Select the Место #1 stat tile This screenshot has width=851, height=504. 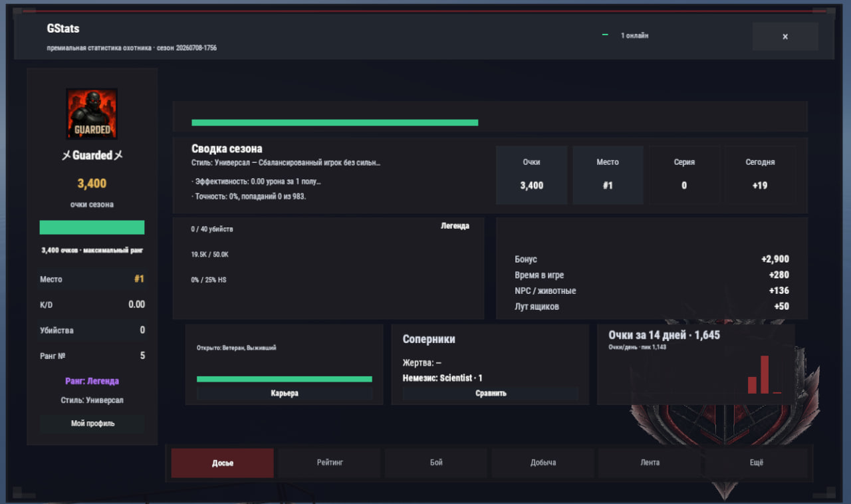point(608,175)
